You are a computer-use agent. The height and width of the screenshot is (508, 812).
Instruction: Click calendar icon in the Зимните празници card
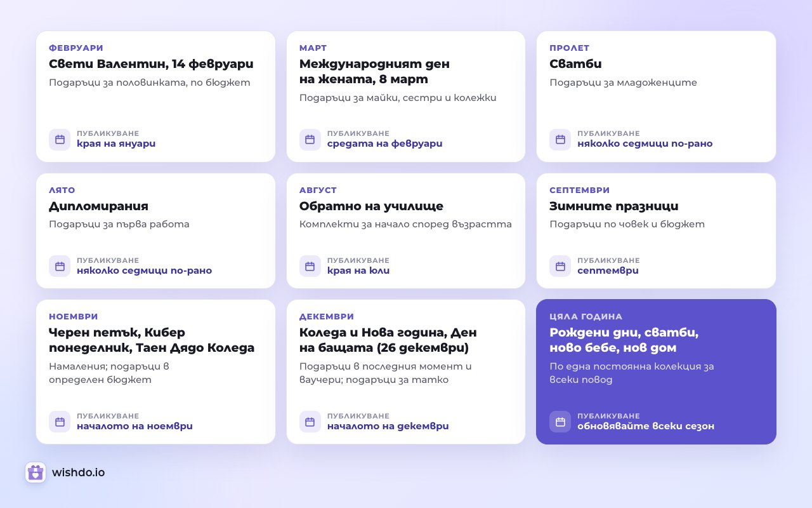(560, 266)
